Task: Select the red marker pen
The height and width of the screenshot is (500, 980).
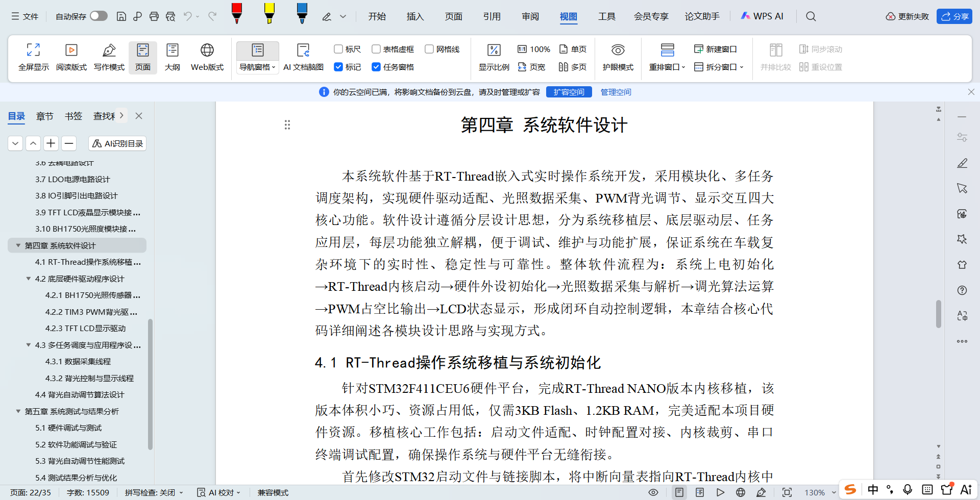Action: (x=237, y=13)
